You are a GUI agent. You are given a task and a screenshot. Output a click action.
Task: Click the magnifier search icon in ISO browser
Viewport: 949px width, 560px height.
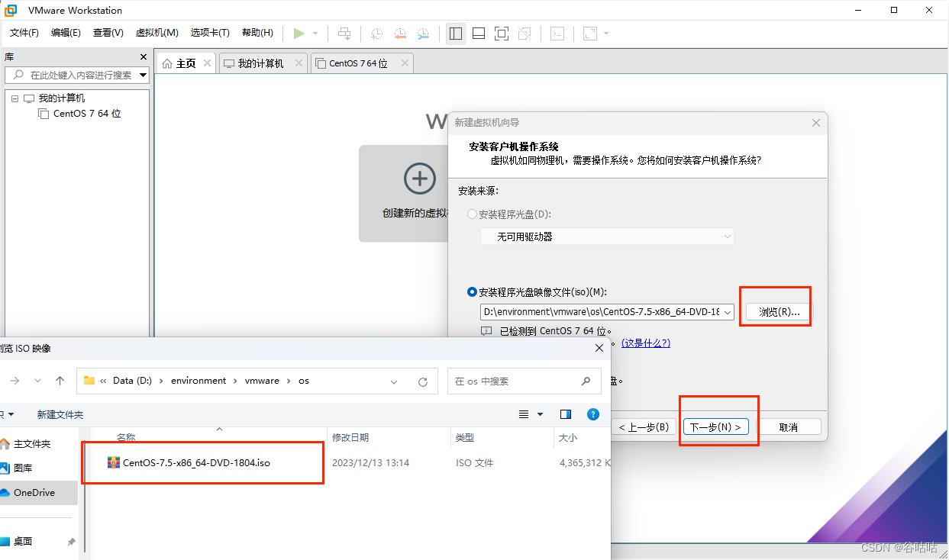(x=586, y=381)
